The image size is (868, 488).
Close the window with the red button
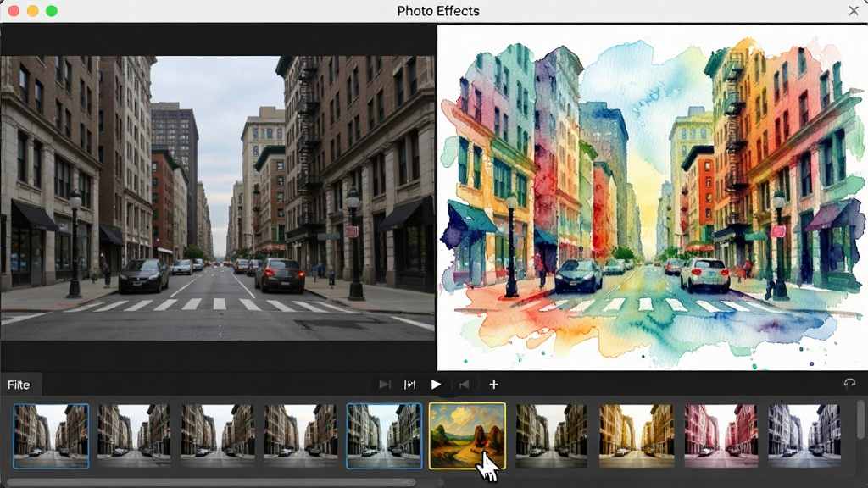[14, 11]
